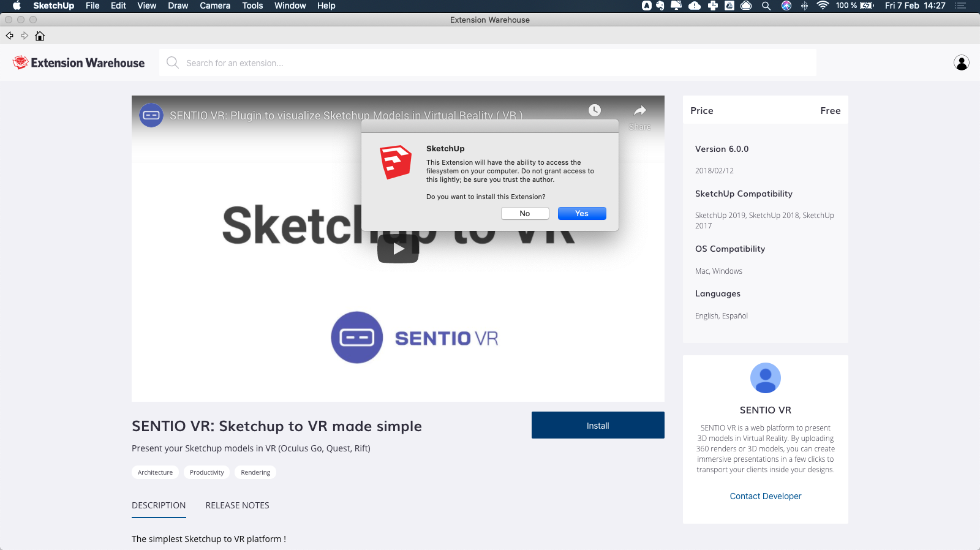
Task: Open Siri from the menu bar
Action: (x=786, y=6)
